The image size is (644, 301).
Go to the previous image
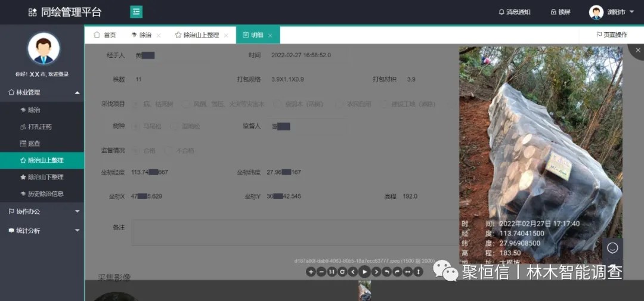353,272
